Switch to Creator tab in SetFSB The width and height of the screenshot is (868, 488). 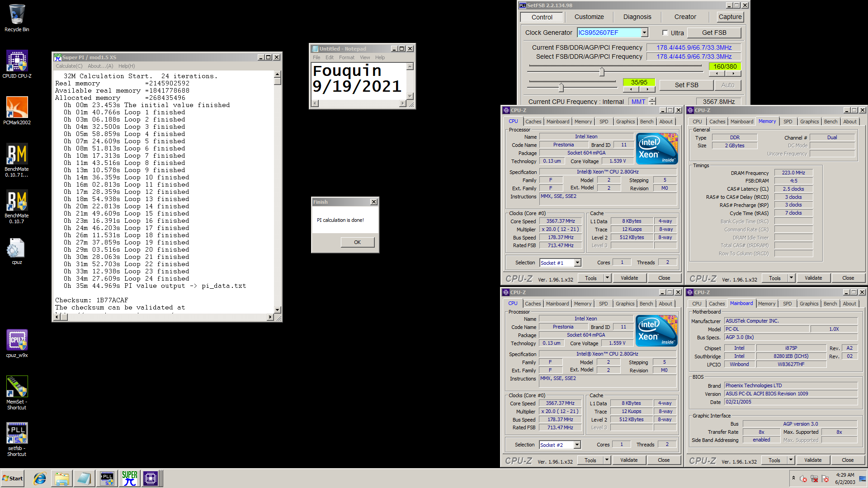[x=685, y=17]
